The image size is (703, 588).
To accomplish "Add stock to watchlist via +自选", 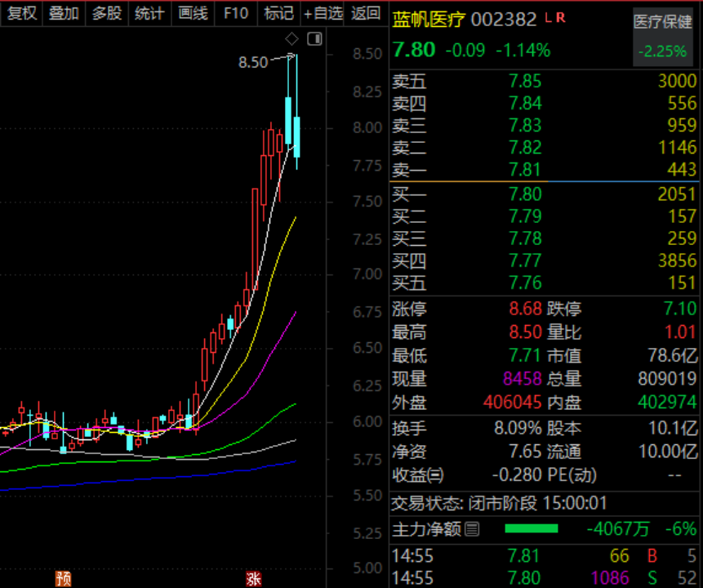I will click(322, 13).
